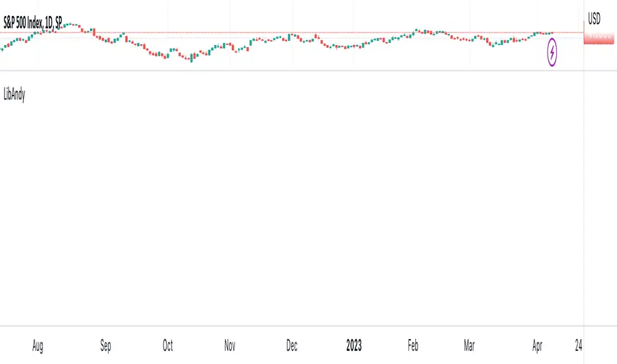The image size is (617, 364).
Task: Click the Sep label on time axis
Action: (x=105, y=345)
